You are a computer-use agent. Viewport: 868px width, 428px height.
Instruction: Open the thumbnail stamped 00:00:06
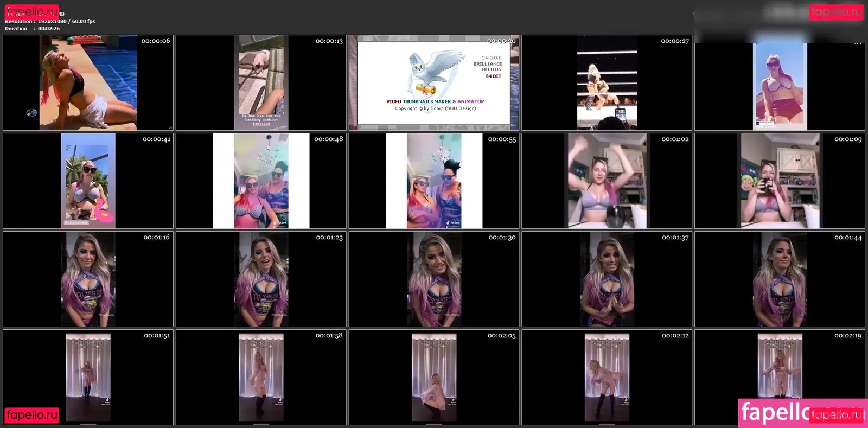(x=88, y=82)
